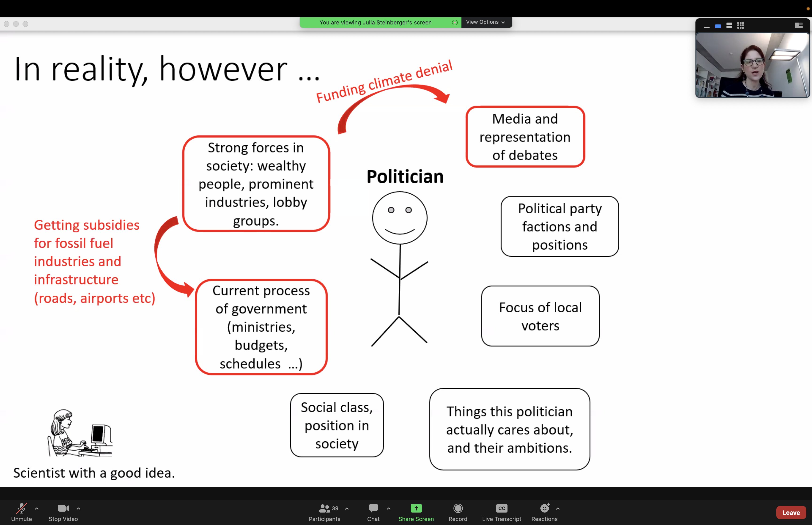Click the macOS yellow minimize window button
812x525 pixels.
tap(16, 24)
